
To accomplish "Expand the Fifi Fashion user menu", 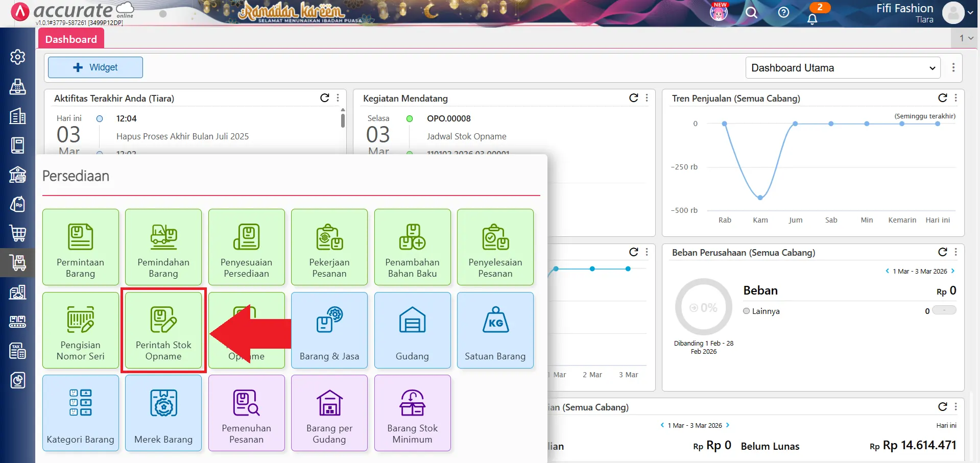I will point(970,13).
